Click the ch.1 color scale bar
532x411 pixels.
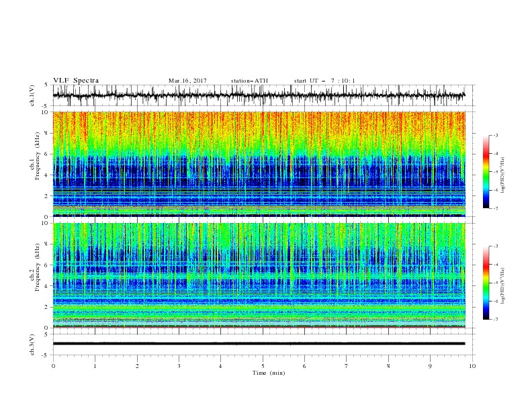pyautogui.click(x=486, y=172)
